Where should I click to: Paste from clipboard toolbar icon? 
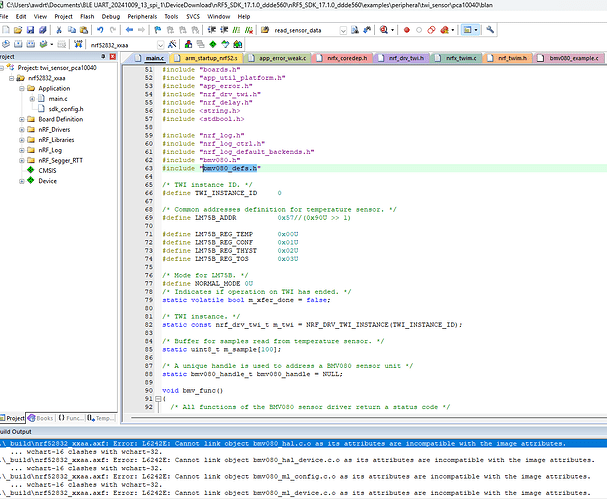[84, 30]
